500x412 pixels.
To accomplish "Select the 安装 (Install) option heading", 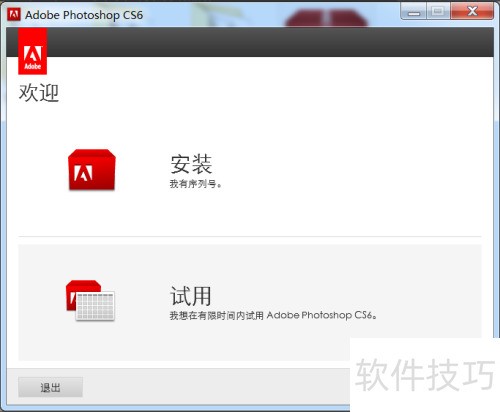I will [191, 164].
